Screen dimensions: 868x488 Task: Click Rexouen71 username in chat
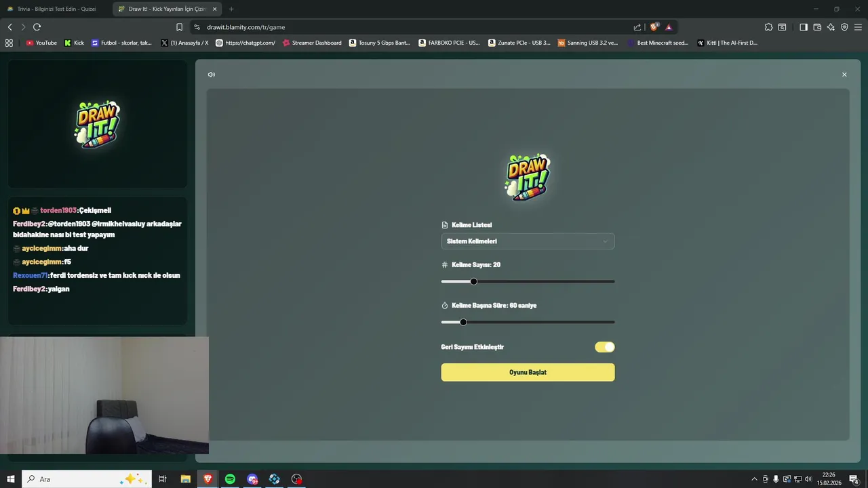[31, 276]
